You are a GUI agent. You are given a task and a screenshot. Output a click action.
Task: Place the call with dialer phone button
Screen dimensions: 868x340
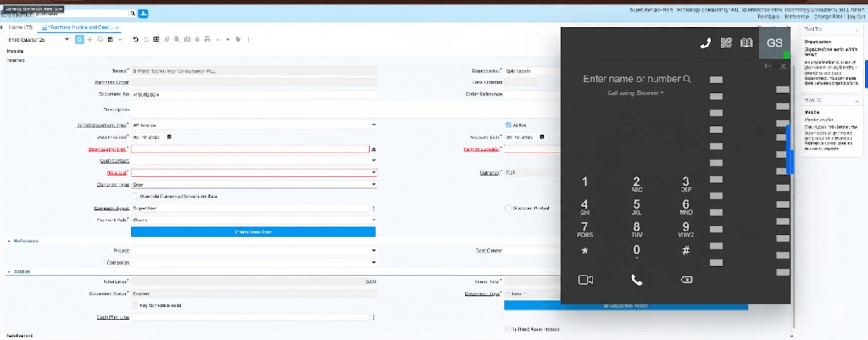637,280
